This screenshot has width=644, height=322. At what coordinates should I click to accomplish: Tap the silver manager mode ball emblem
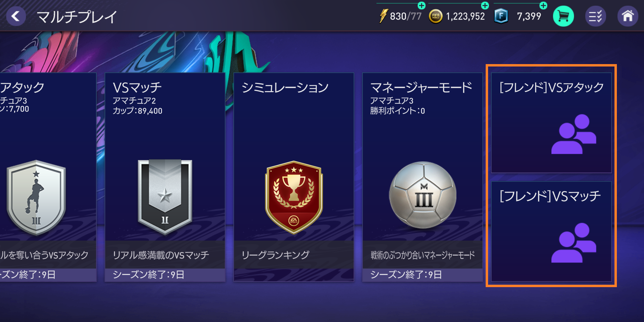pyautogui.click(x=423, y=195)
